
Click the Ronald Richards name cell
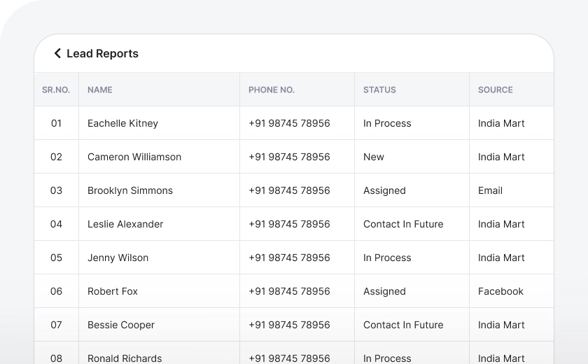tap(125, 358)
